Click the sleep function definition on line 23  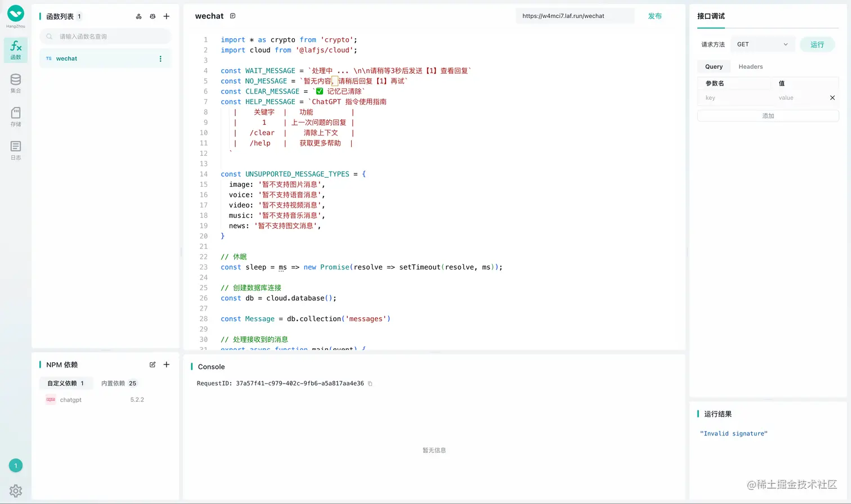click(361, 267)
